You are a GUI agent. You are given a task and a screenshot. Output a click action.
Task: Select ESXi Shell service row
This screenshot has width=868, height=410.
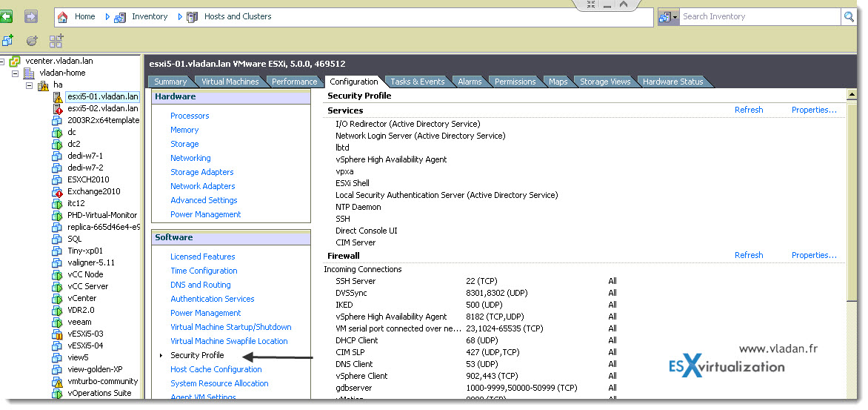pyautogui.click(x=352, y=183)
